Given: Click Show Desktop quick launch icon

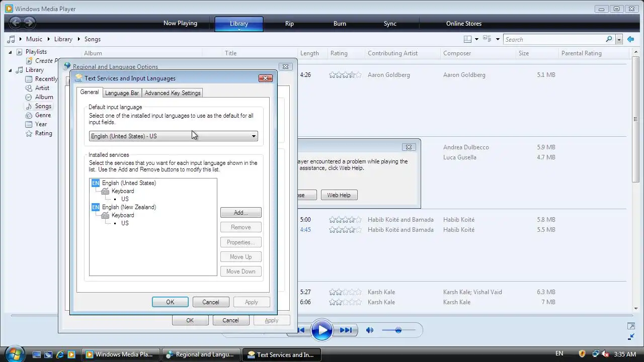Looking at the screenshot, I should (37, 354).
